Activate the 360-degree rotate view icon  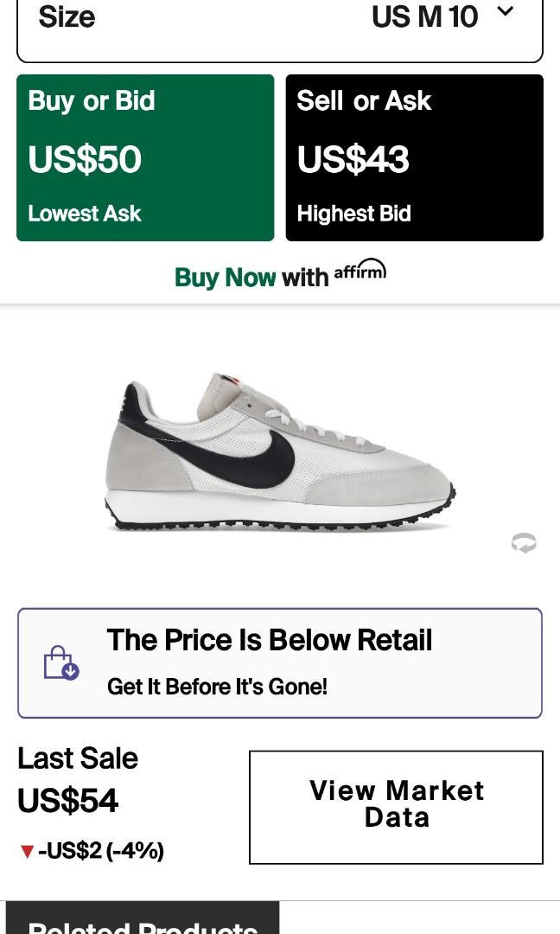pos(524,543)
